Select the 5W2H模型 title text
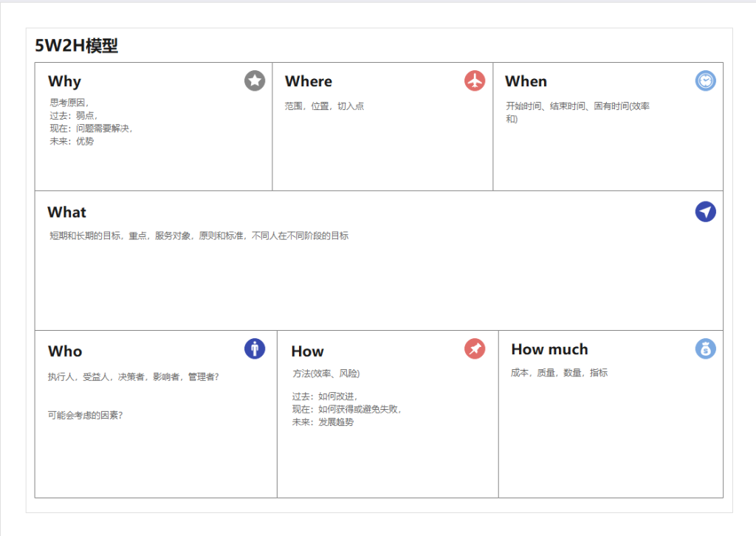The image size is (756, 536). tap(77, 46)
